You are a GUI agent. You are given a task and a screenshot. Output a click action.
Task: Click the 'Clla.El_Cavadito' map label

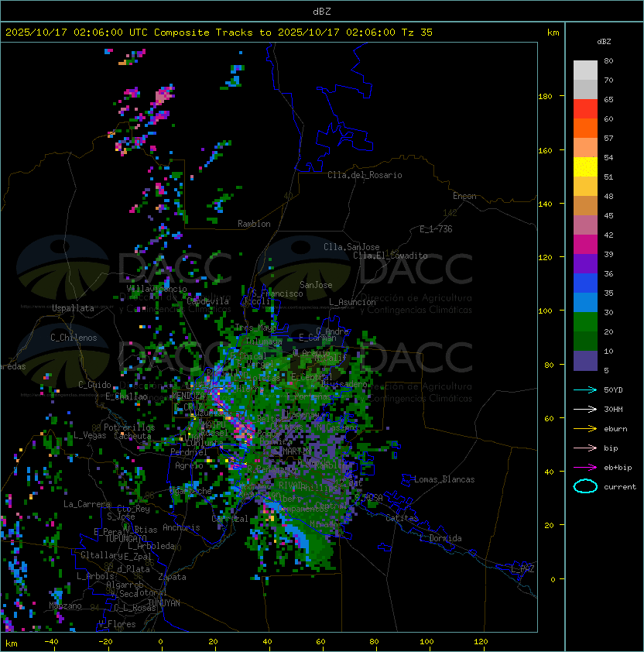(x=390, y=256)
